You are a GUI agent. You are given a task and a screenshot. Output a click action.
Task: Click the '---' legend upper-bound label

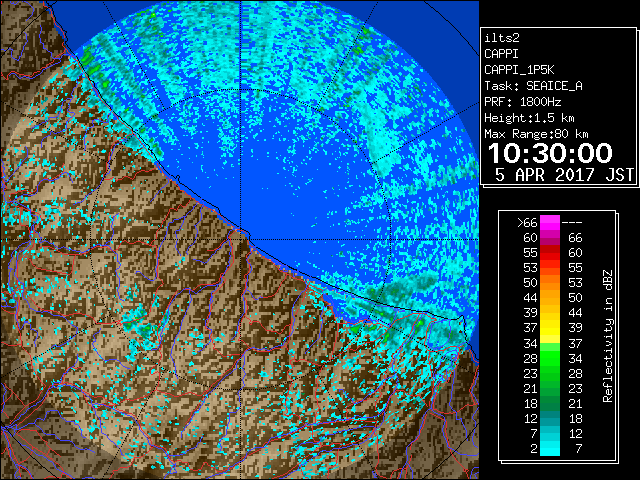[572, 223]
